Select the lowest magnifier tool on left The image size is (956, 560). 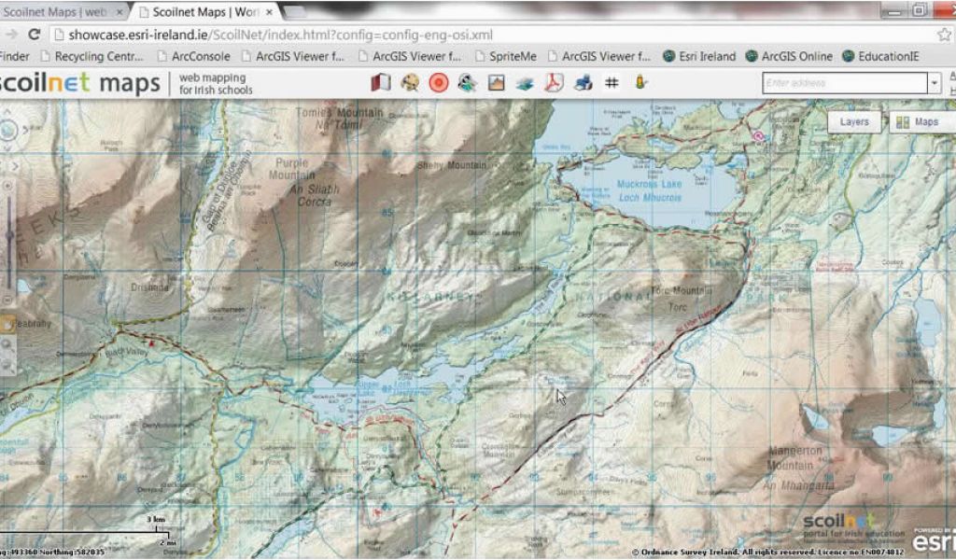point(7,365)
